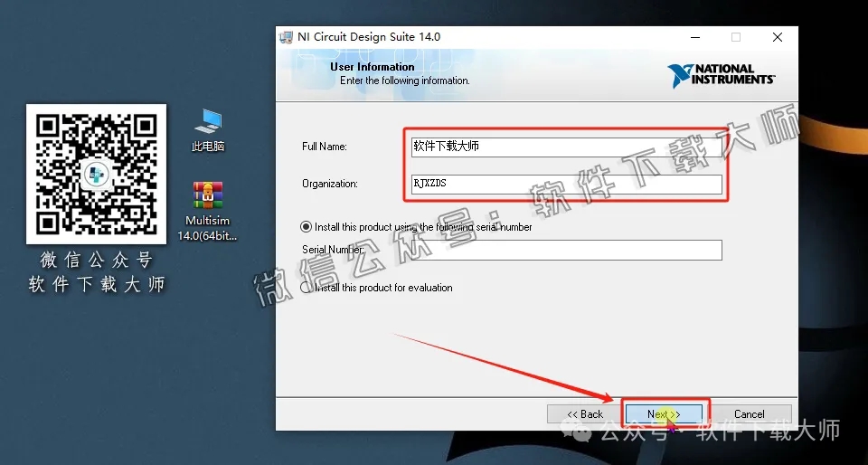Close the NI Circuit Design Suite installer

pos(778,37)
